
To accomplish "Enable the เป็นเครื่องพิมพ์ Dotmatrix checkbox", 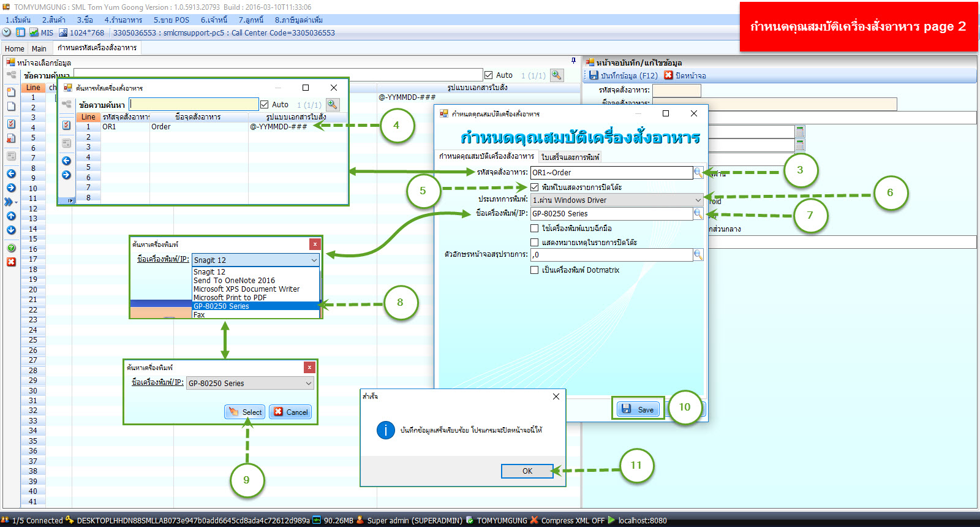I will click(535, 270).
